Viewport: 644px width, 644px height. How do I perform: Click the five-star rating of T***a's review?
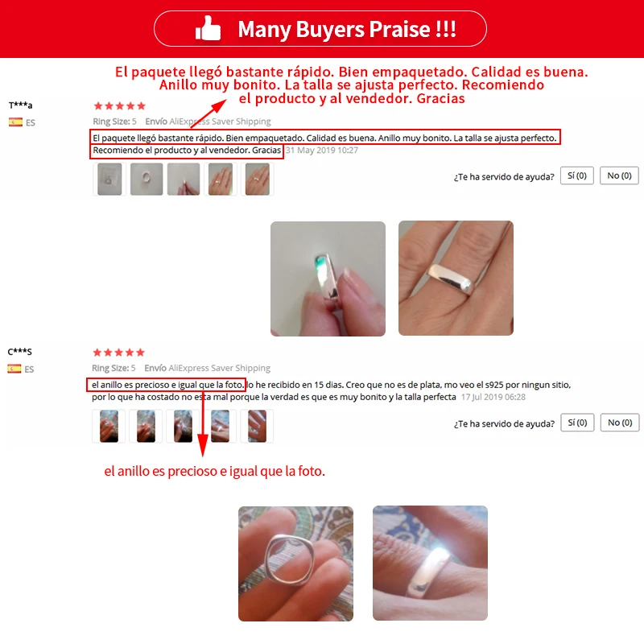[x=119, y=106]
